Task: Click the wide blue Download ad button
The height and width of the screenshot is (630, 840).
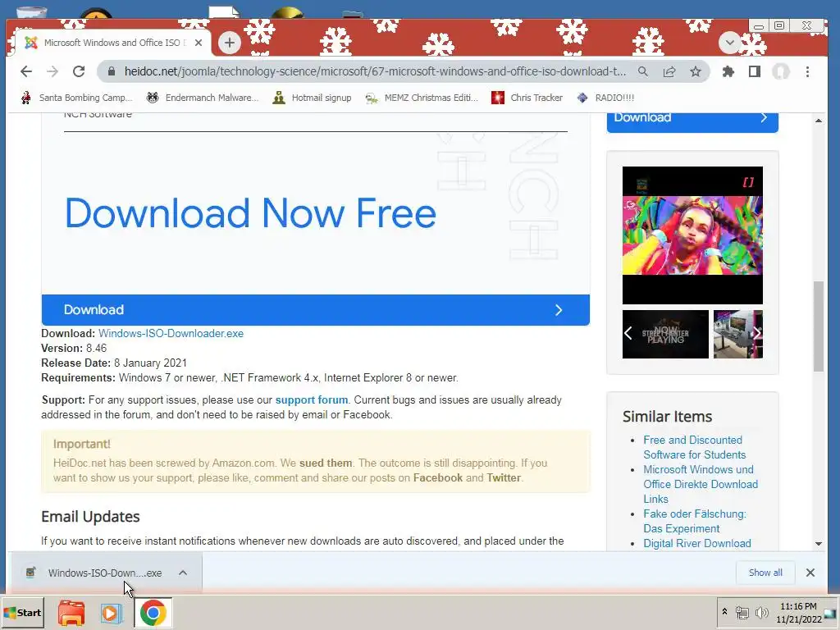Action: click(316, 309)
